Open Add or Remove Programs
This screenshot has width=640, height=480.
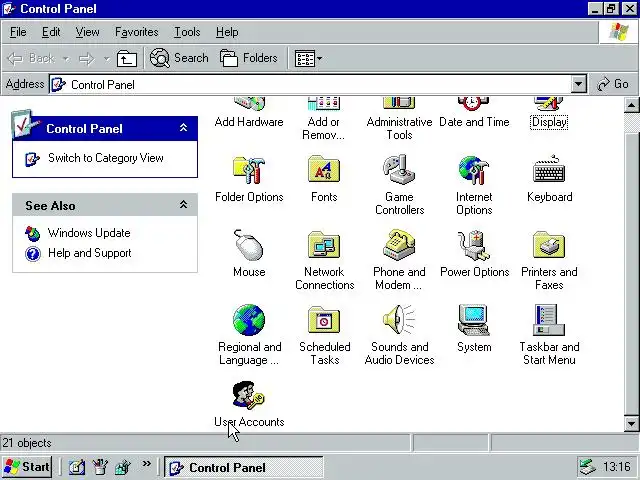[324, 119]
